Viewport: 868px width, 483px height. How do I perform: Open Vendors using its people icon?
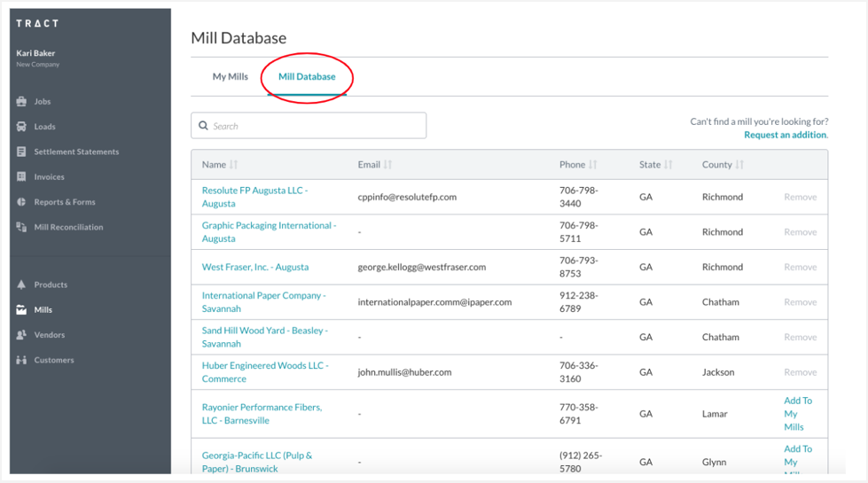(21, 335)
